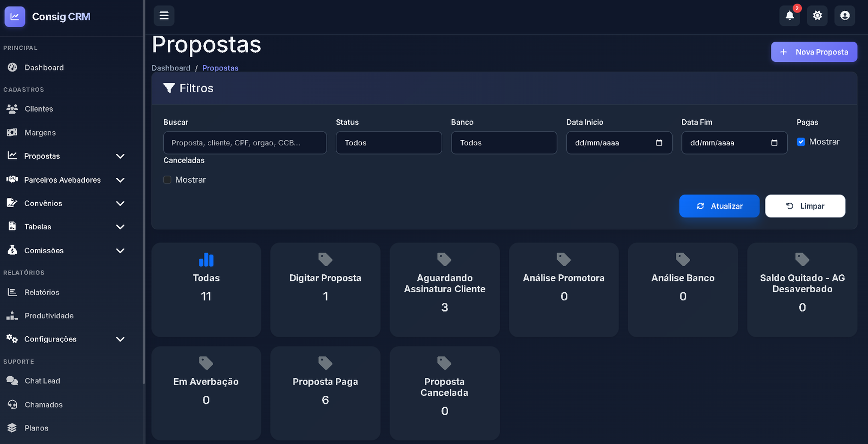The height and width of the screenshot is (444, 868).
Task: Click Dashboard breadcrumb link
Action: tap(171, 68)
